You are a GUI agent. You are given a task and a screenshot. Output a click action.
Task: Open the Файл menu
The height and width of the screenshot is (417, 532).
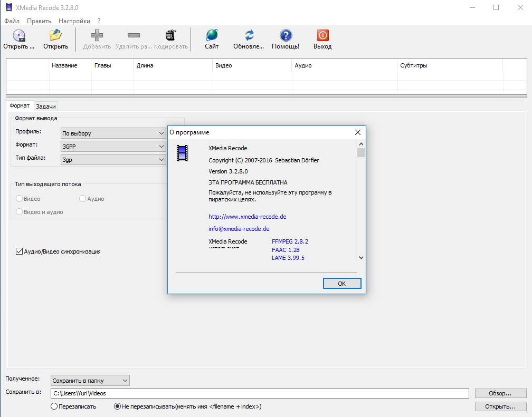tap(12, 21)
